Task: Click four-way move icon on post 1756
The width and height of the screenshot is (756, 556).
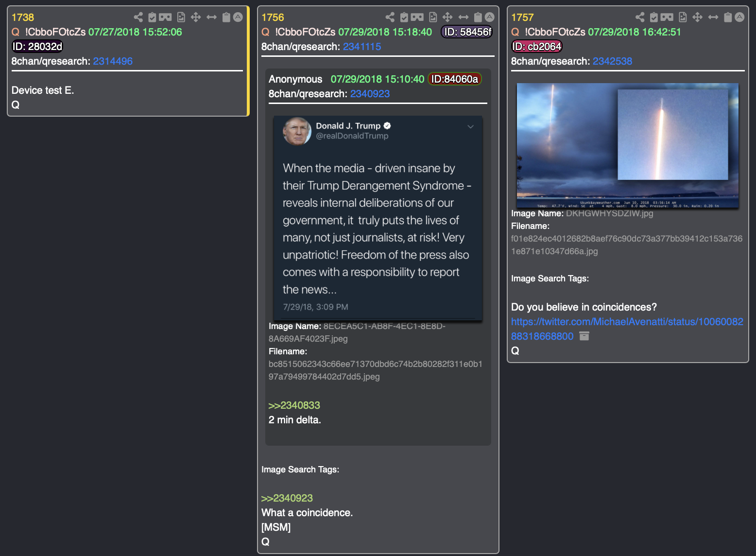Action: (447, 17)
